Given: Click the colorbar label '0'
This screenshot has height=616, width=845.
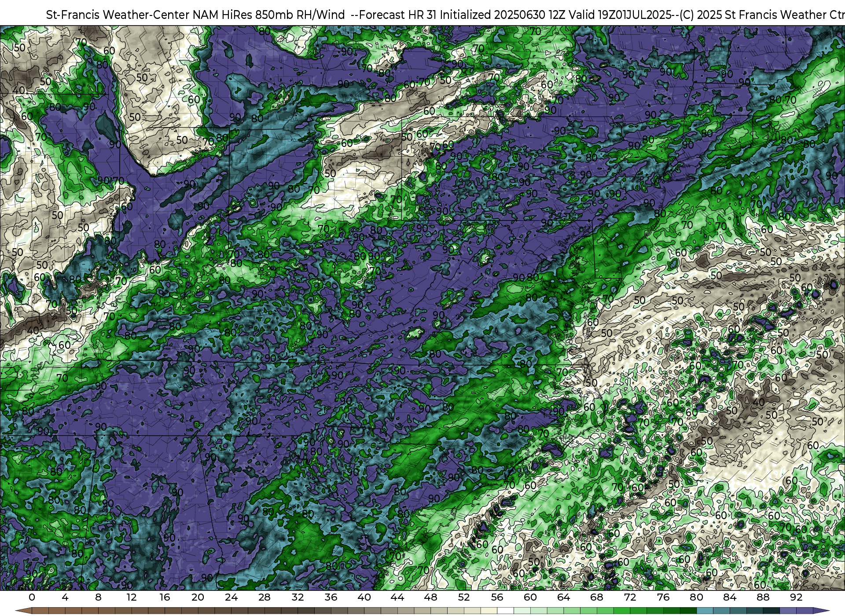Looking at the screenshot, I should pyautogui.click(x=32, y=597).
